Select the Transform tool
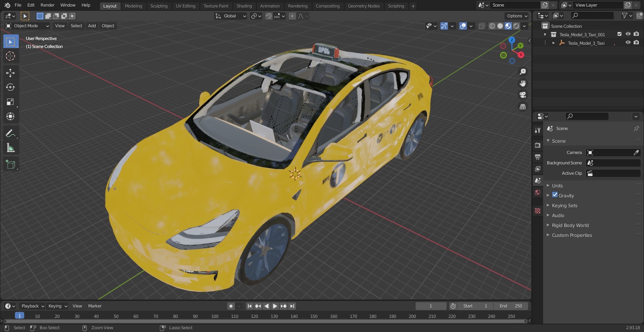The image size is (644, 332). [x=10, y=116]
